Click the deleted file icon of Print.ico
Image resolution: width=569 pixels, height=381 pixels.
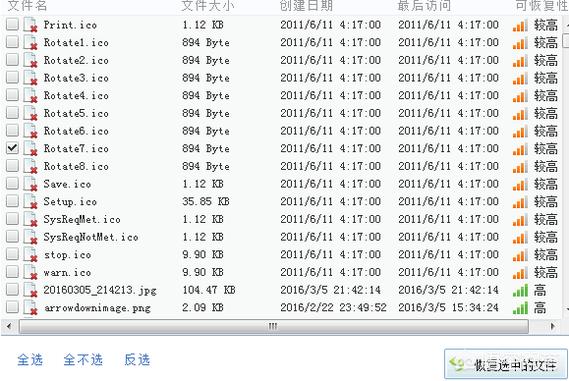(x=30, y=25)
